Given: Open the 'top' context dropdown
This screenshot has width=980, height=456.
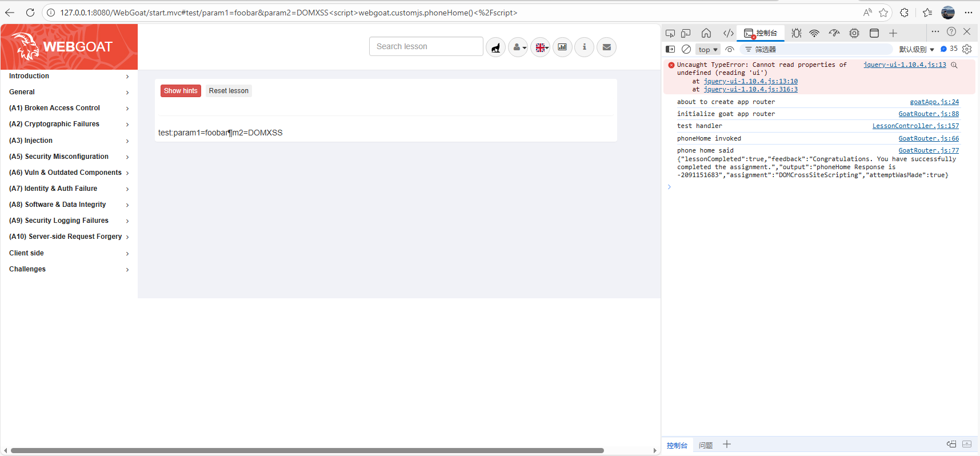Looking at the screenshot, I should click(708, 50).
